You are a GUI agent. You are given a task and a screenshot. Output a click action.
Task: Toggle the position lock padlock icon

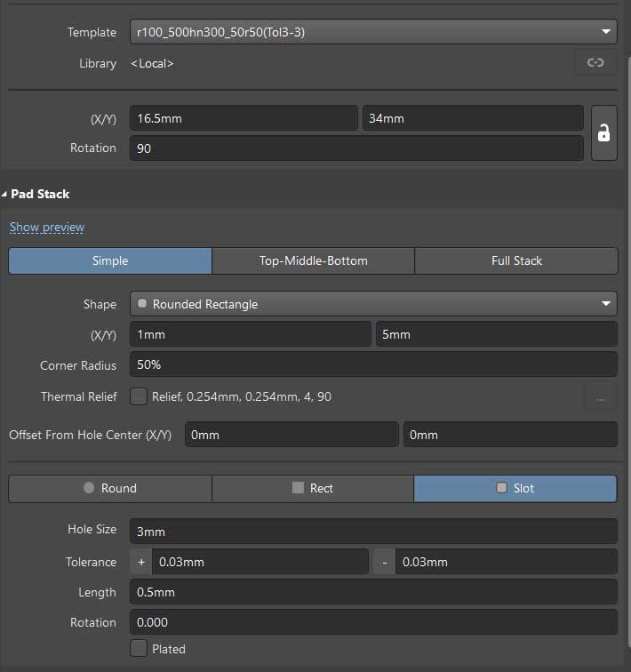coord(603,133)
